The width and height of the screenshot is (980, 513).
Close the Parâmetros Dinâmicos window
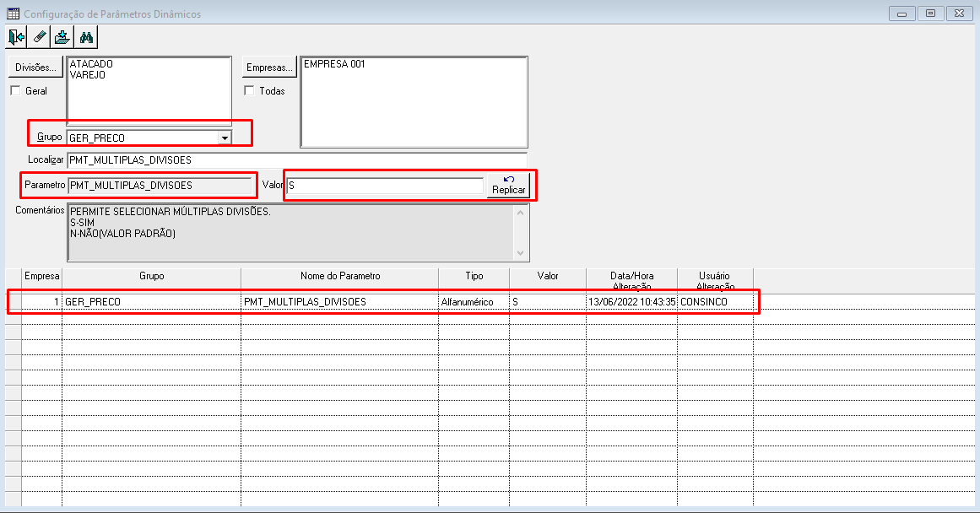pyautogui.click(x=960, y=13)
